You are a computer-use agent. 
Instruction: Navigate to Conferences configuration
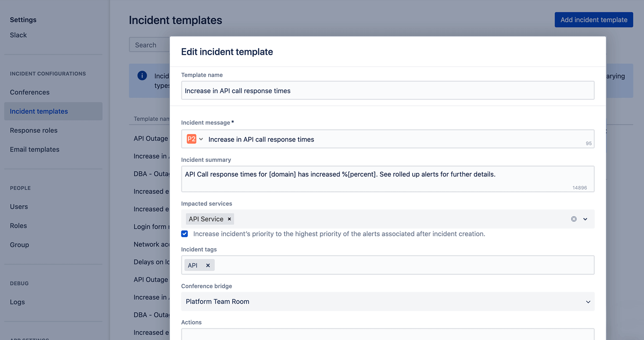pos(29,92)
